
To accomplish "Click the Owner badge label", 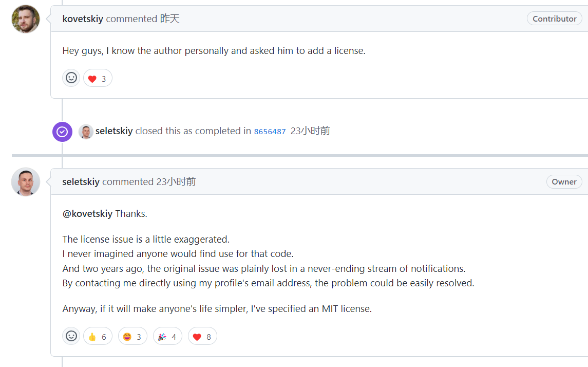I will pos(564,181).
